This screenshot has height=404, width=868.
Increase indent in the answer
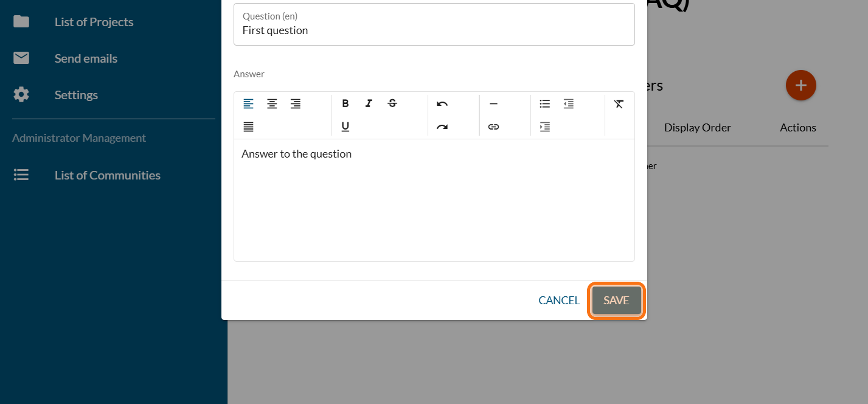point(545,127)
